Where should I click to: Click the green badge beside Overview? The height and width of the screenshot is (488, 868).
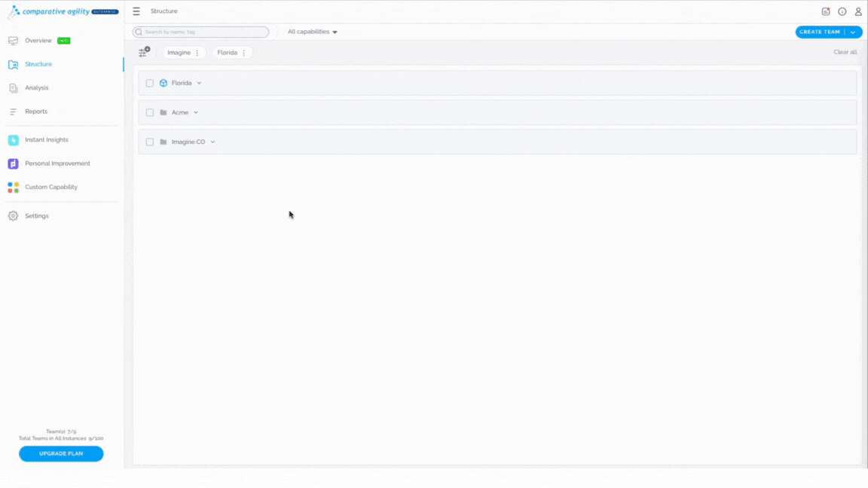(x=63, y=41)
